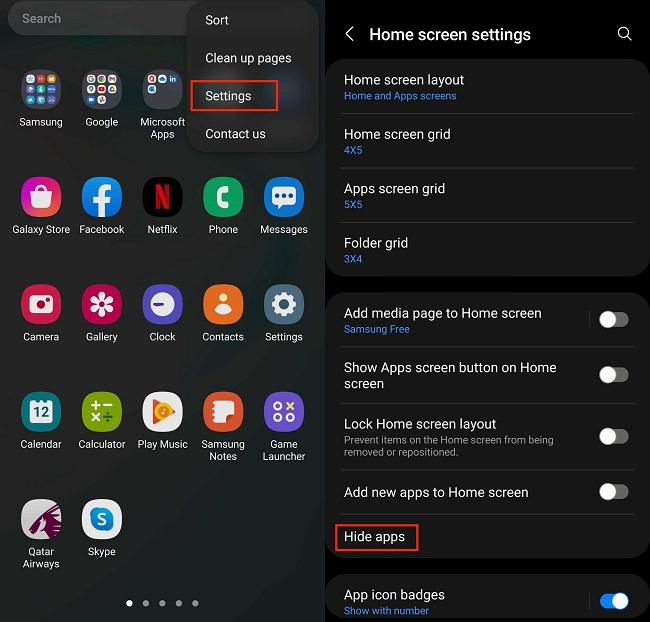Screen dimensions: 650x622
Task: Go back using the header arrow
Action: pyautogui.click(x=349, y=34)
